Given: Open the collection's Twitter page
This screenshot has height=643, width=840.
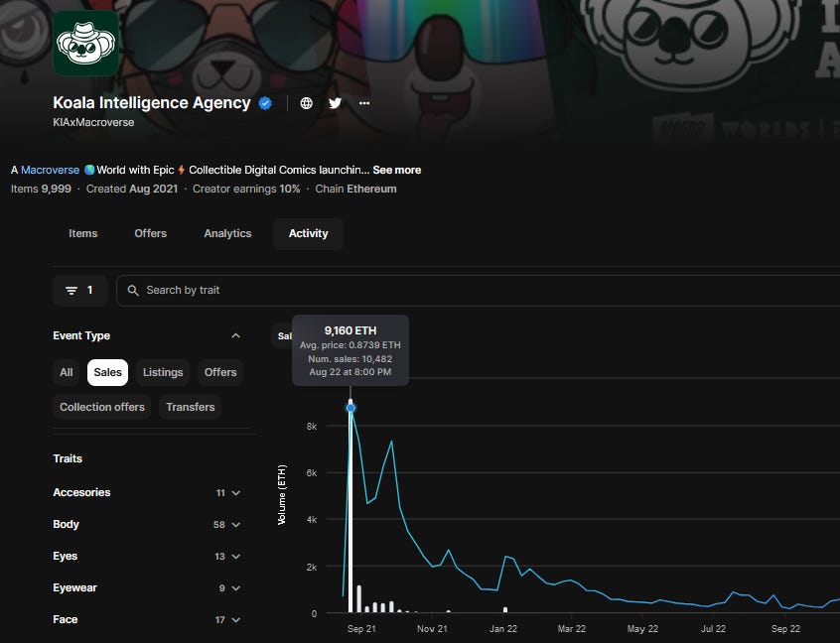Looking at the screenshot, I should click(336, 103).
